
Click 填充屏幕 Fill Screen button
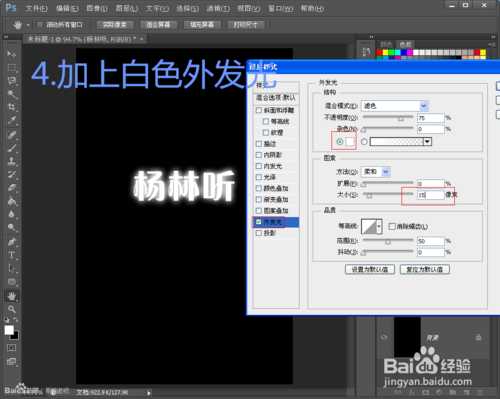tap(202, 25)
